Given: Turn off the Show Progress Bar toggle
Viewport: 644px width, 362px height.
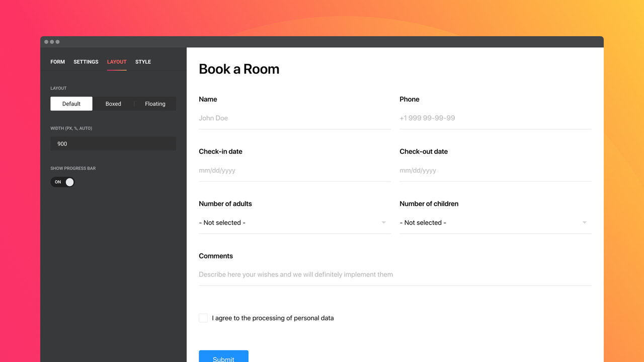Looking at the screenshot, I should (62, 182).
